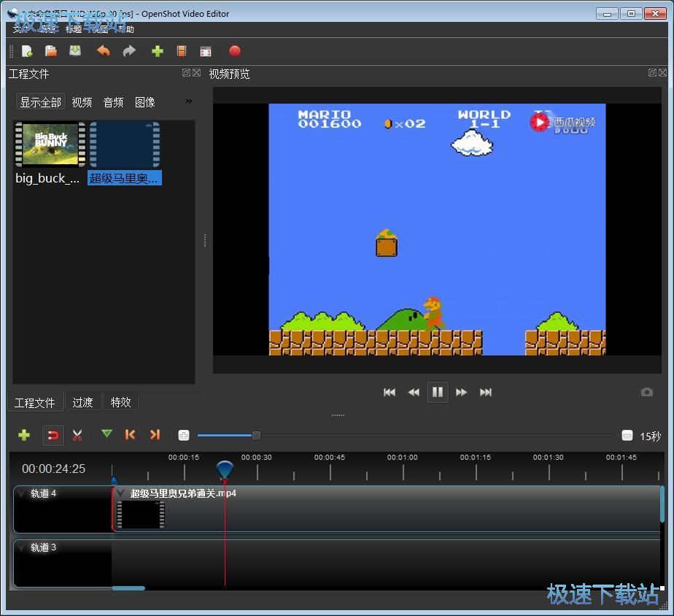Select the 超级马里奥 video file thumbnail
Viewport: 674px width, 616px height.
125,144
